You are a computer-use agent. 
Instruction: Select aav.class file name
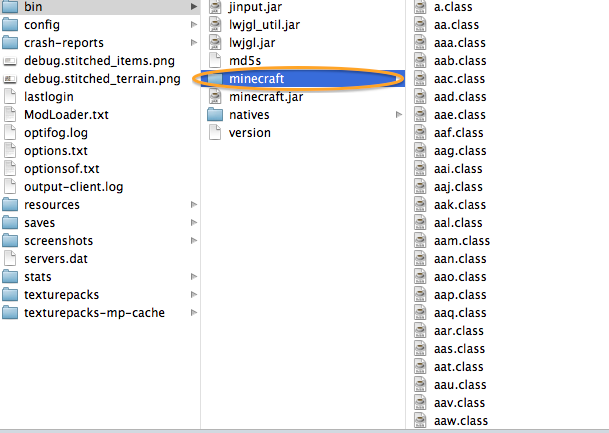pyautogui.click(x=459, y=403)
